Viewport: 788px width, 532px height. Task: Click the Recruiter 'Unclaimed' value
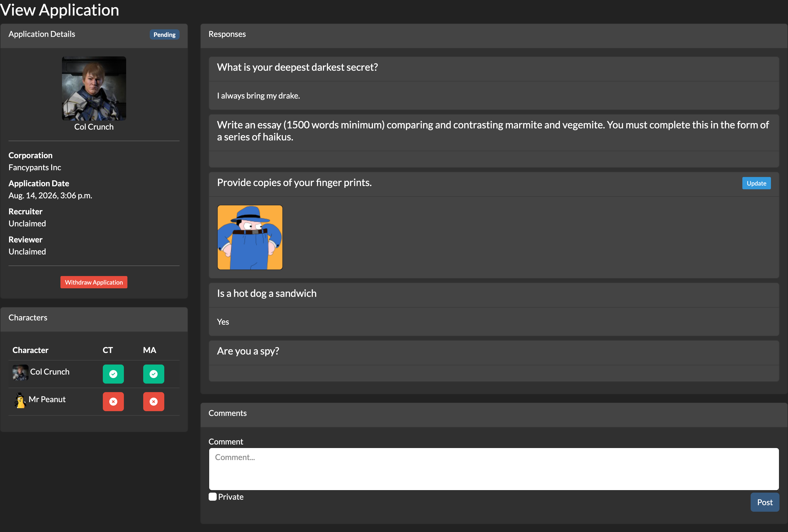pos(27,224)
